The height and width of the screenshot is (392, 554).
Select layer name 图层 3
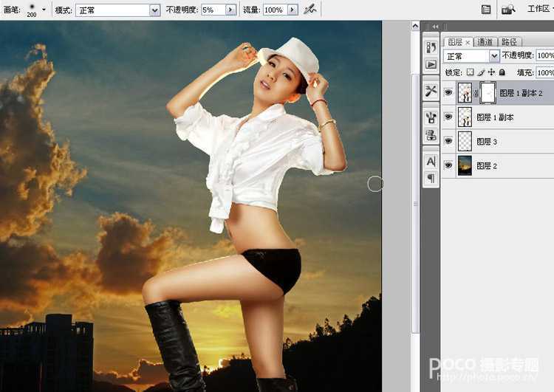click(487, 142)
